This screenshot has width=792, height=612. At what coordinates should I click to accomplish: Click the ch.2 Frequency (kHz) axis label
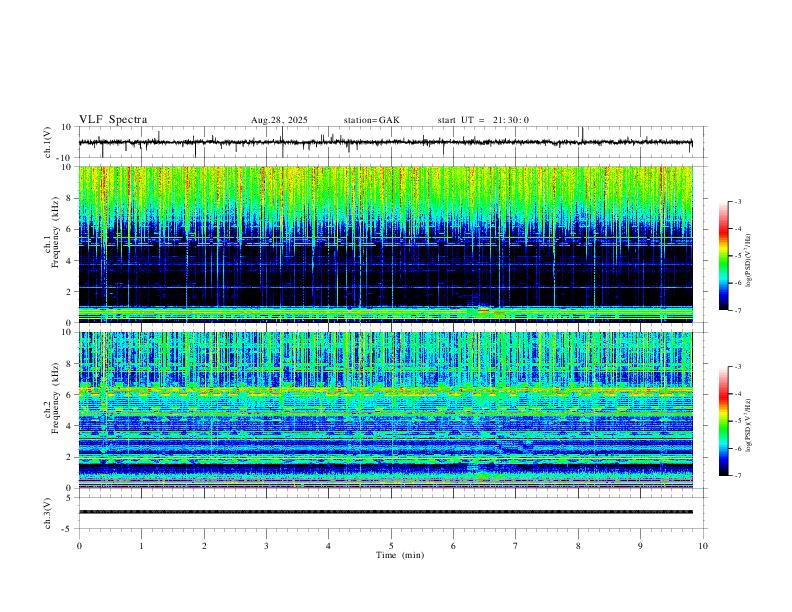tap(52, 397)
